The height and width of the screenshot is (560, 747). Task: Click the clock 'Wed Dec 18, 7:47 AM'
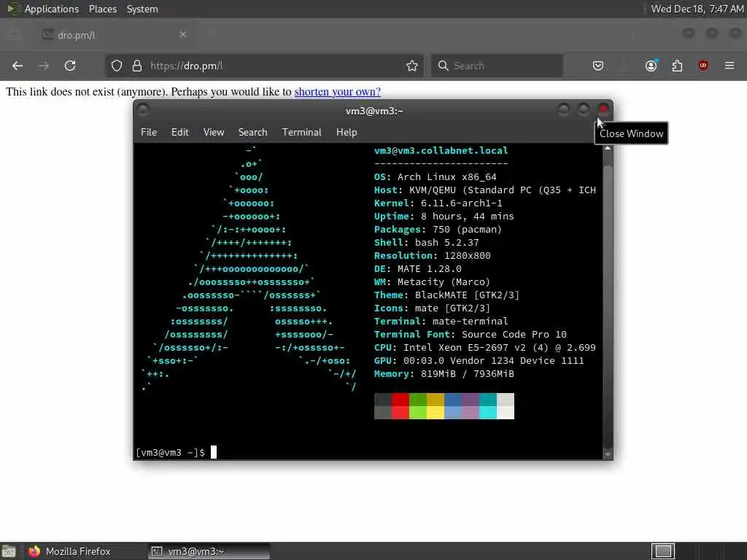(x=697, y=9)
